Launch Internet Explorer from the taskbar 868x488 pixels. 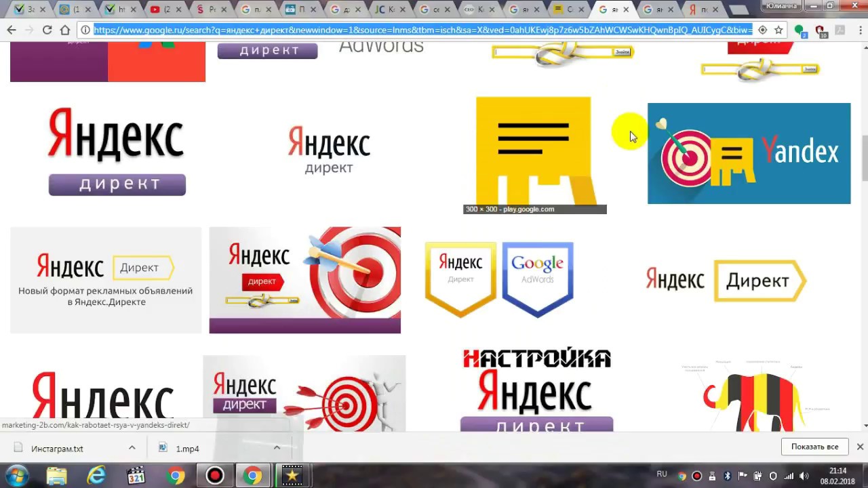pos(96,476)
